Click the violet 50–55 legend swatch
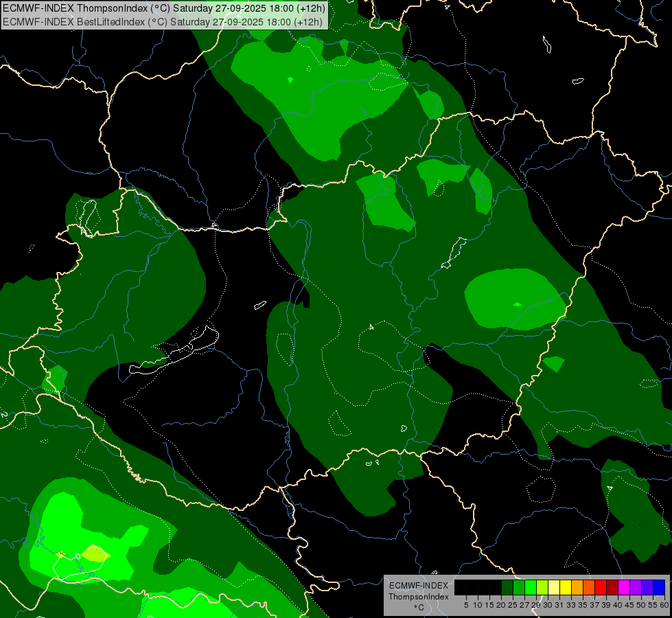Screen dimensions: 672x618 click(647, 587)
